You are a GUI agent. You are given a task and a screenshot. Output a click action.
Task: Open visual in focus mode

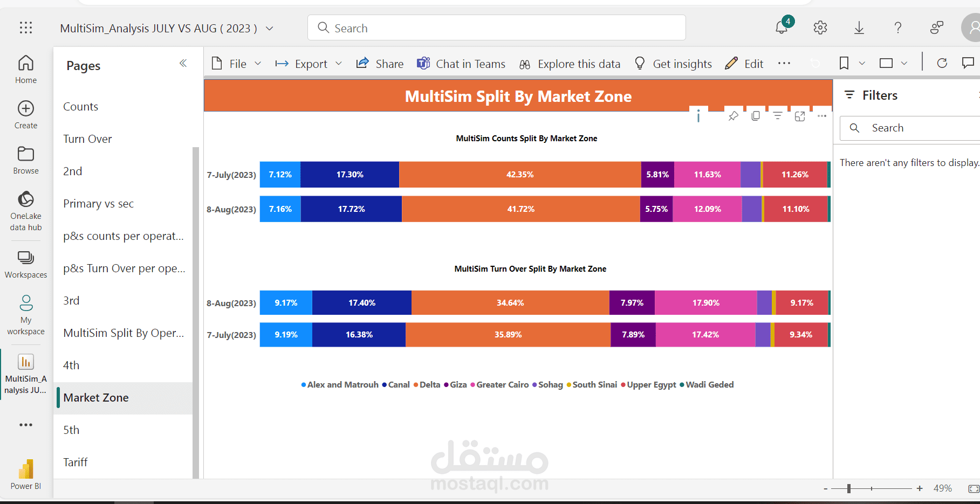pos(800,116)
